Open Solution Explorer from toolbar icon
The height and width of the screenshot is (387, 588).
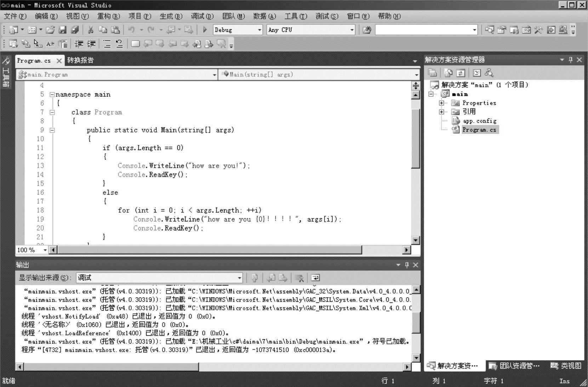490,30
